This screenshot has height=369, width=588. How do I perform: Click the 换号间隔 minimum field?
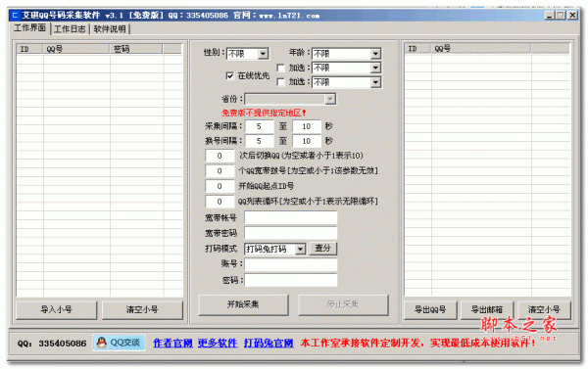[x=259, y=141]
